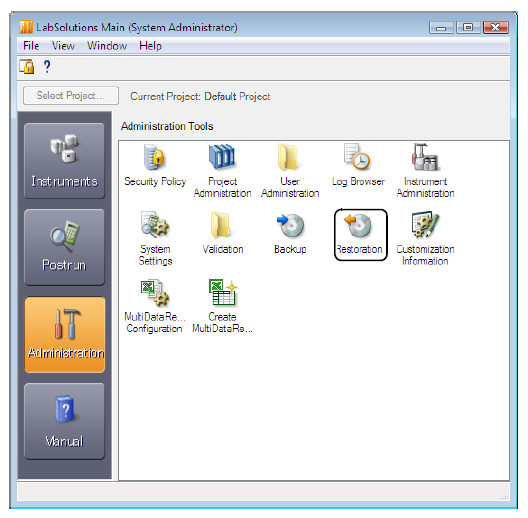Open Customization Information icon
The width and height of the screenshot is (528, 518).
pos(425,238)
